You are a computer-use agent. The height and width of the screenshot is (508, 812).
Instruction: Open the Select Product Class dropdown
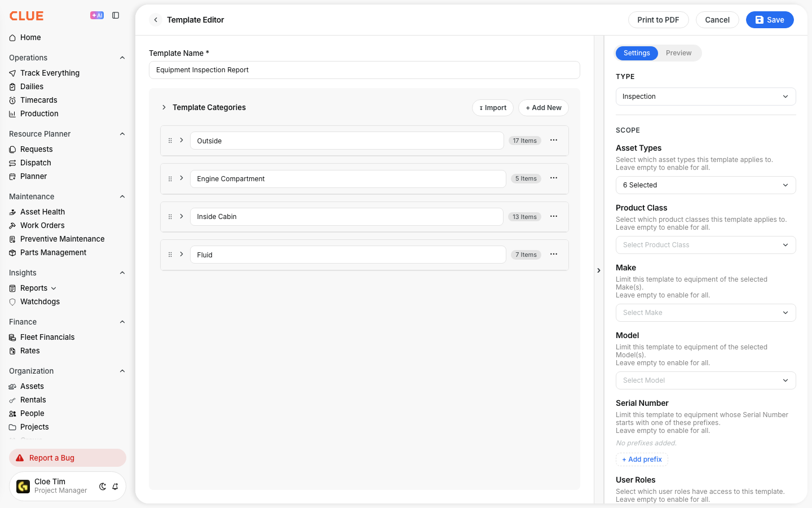tap(705, 245)
